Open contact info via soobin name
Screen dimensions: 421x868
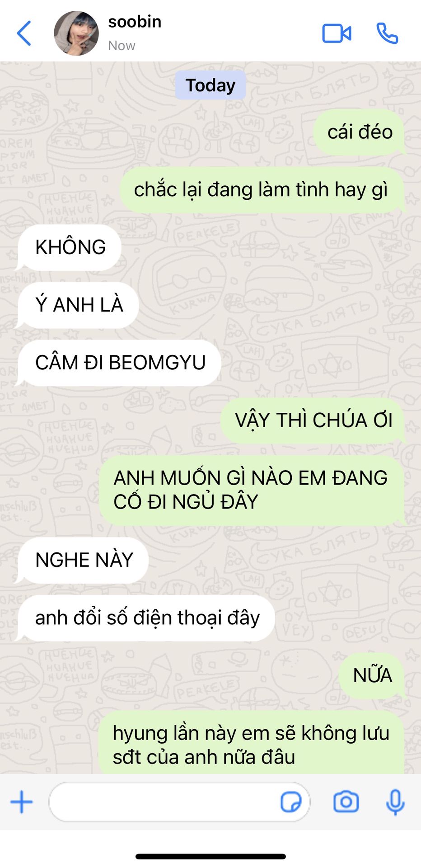(x=135, y=22)
